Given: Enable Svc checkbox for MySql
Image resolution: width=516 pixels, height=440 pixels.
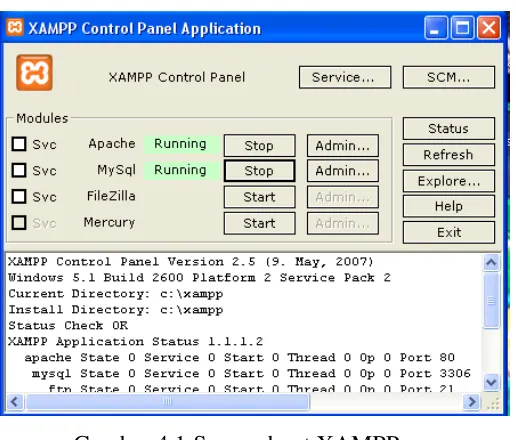Looking at the screenshot, I should (19, 170).
